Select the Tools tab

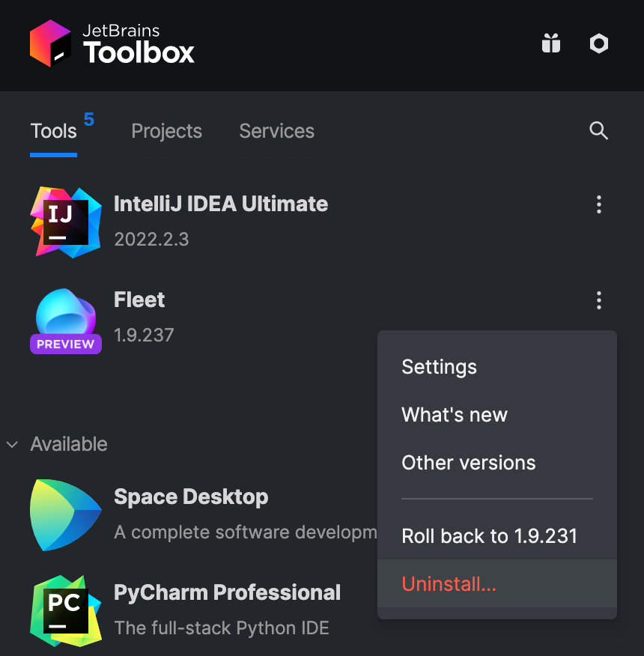click(53, 131)
